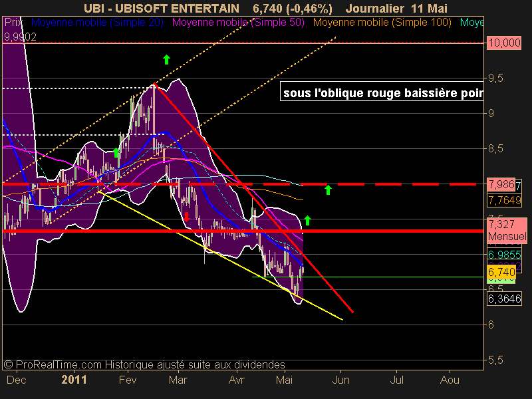Click the cyan "6,9855" price label
Viewport: 532px width, 399px height.
pos(505,254)
